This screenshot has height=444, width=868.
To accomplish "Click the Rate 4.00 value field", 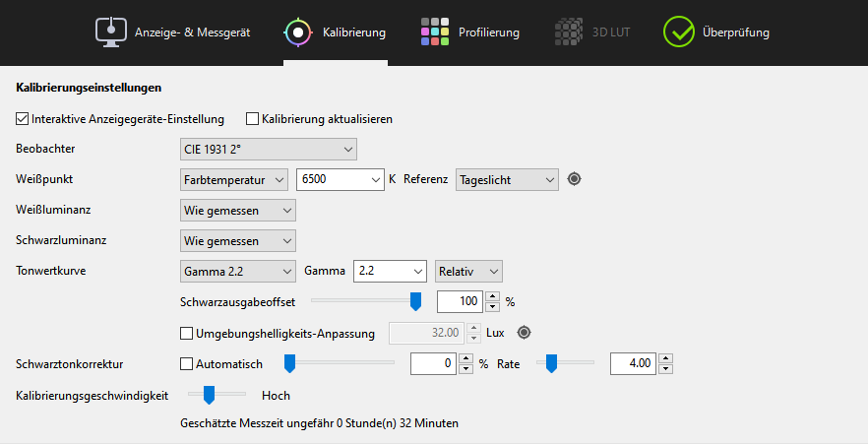I will pos(634,363).
